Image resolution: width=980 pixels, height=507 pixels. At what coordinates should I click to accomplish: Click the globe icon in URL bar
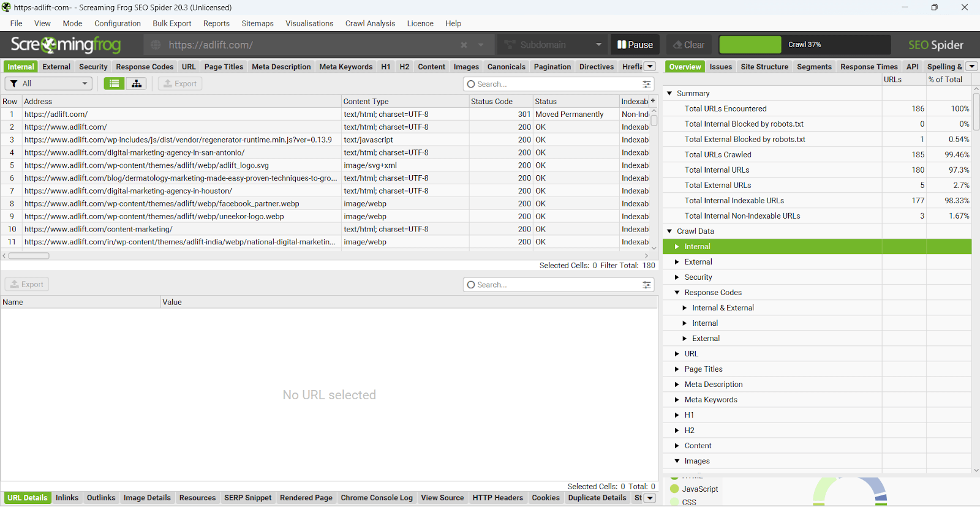(x=156, y=45)
